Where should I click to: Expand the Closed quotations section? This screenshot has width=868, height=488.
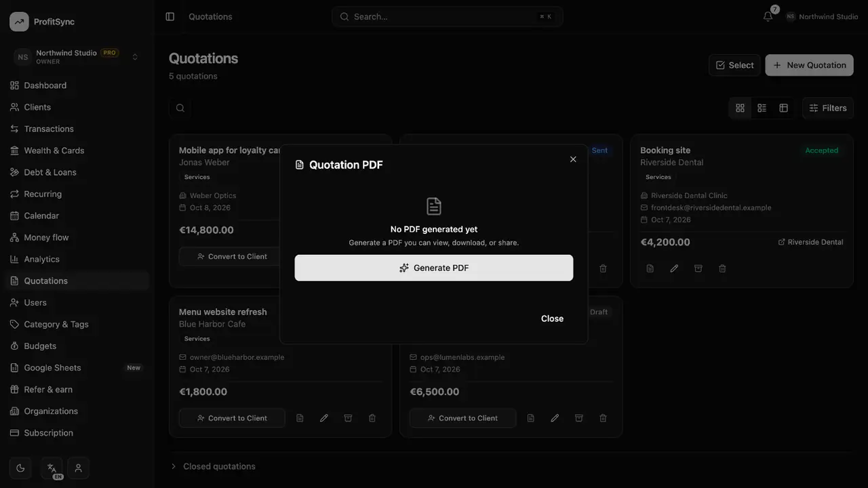(213, 466)
